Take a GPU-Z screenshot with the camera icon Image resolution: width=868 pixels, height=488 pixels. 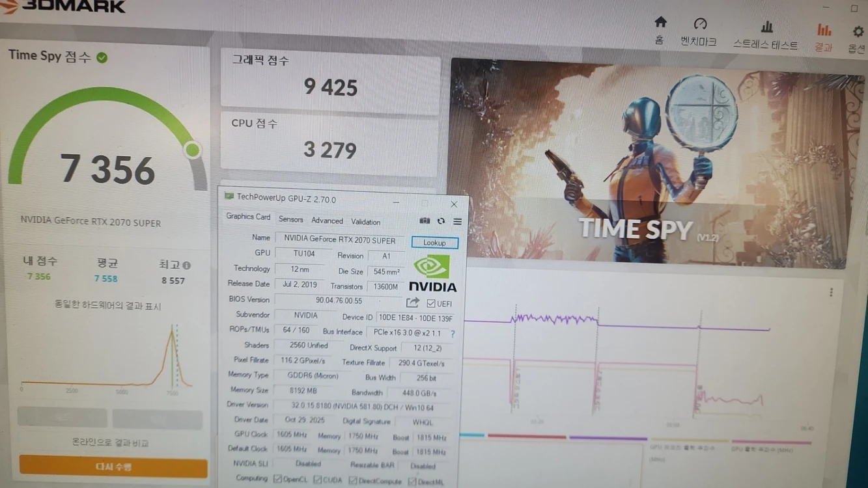[x=425, y=221]
